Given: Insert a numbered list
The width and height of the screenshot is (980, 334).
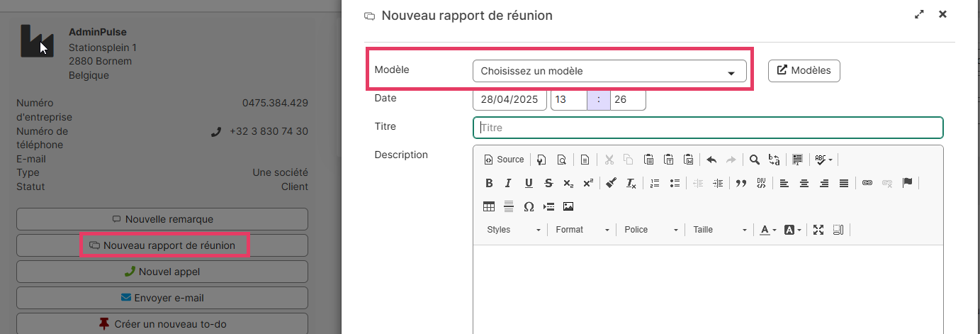Looking at the screenshot, I should point(655,183).
